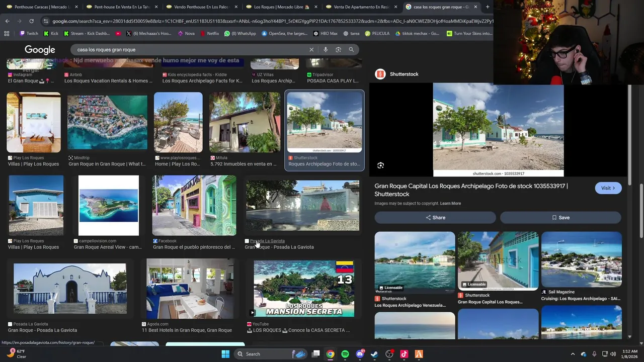Open Spotify from the taskbar
The image size is (644, 362).
point(345,354)
